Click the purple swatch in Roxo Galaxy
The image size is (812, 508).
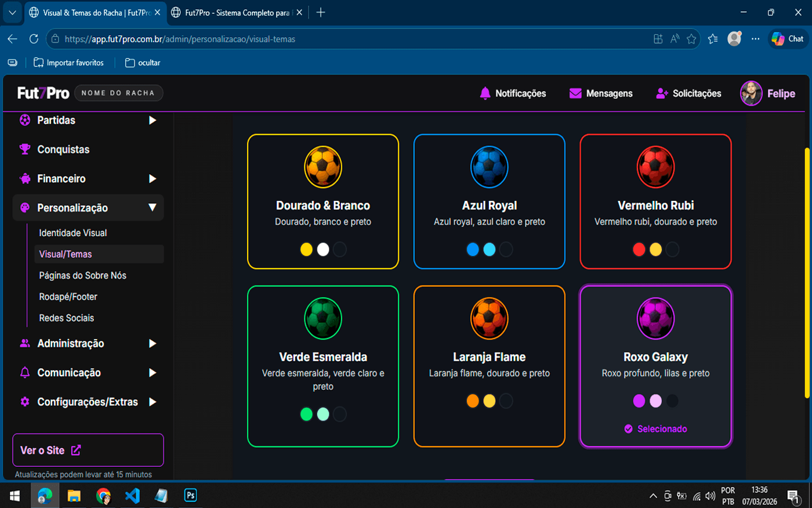point(639,401)
